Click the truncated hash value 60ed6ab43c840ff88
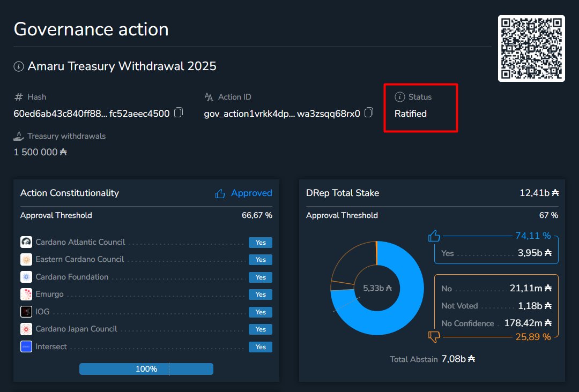579x392 pixels. coord(92,114)
